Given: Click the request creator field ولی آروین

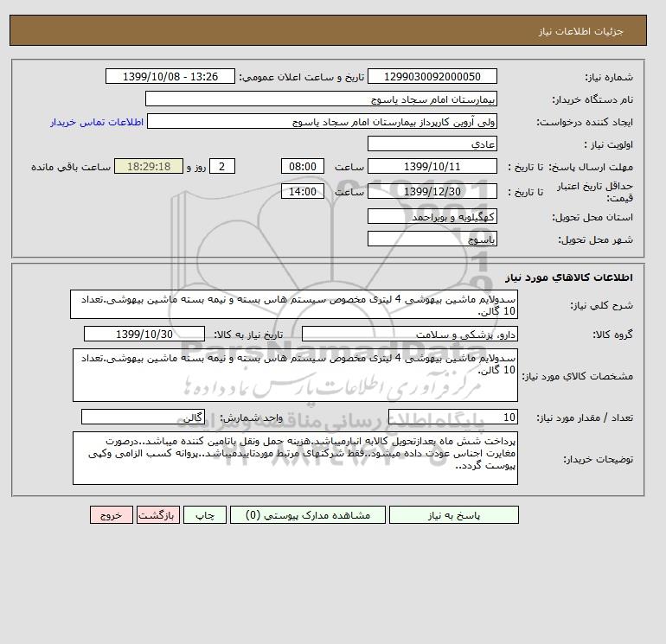Looking at the screenshot, I should pos(322,122).
